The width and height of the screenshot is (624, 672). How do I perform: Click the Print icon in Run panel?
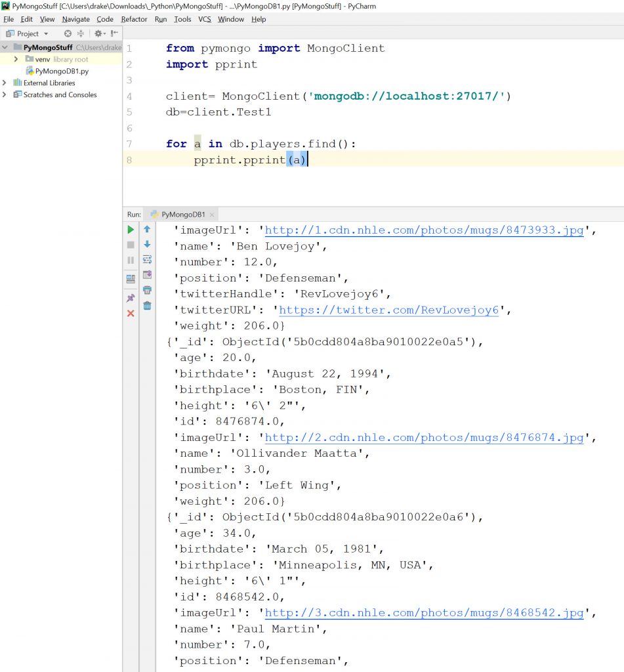tap(147, 290)
